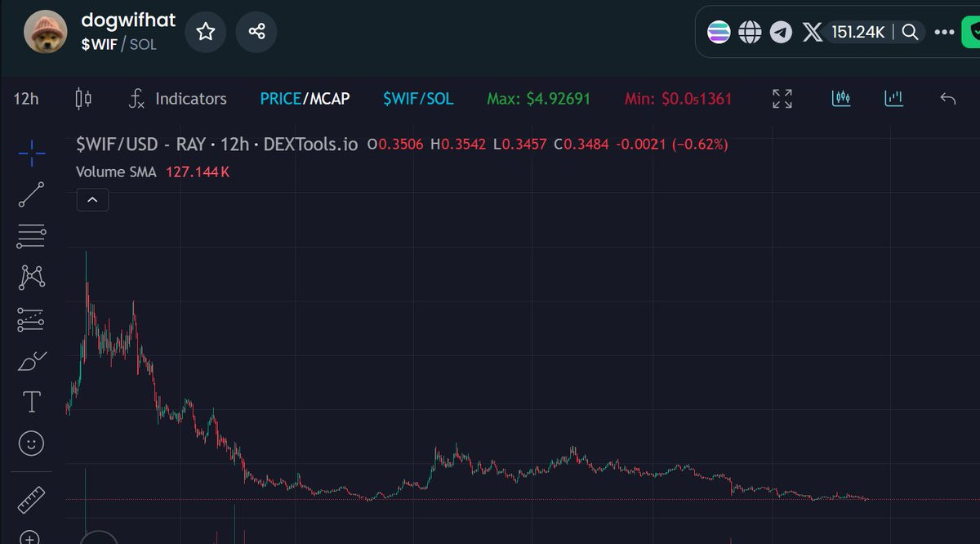Click the Volume SMA value 127.144K

point(198,172)
